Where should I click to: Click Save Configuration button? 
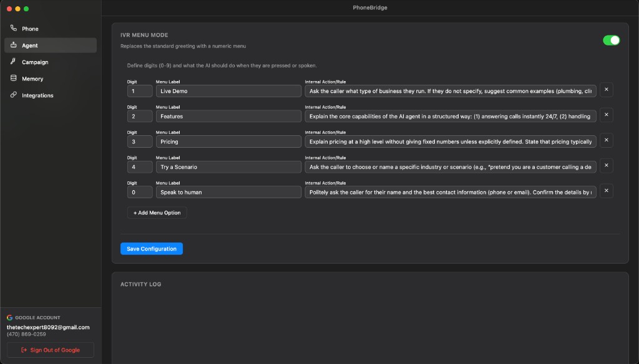pos(152,249)
